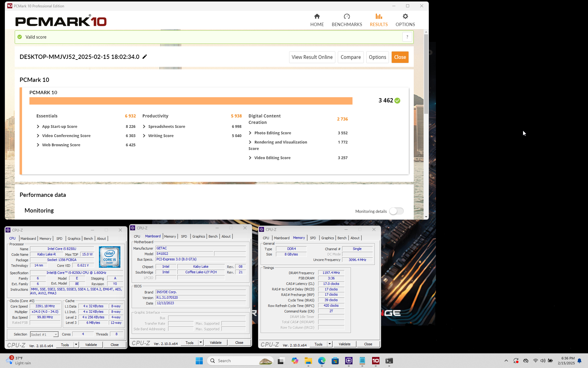Image resolution: width=588 pixels, height=368 pixels.
Task: Open the Terminal taskbar icon
Action: [389, 361]
